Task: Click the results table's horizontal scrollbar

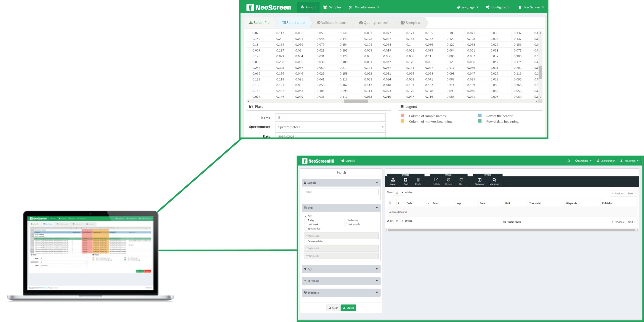Action: [x=512, y=230]
